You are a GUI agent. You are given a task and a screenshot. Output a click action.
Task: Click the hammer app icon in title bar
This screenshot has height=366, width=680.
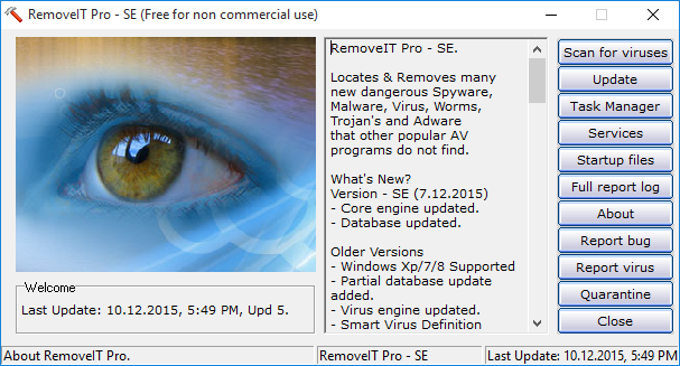pos(13,14)
